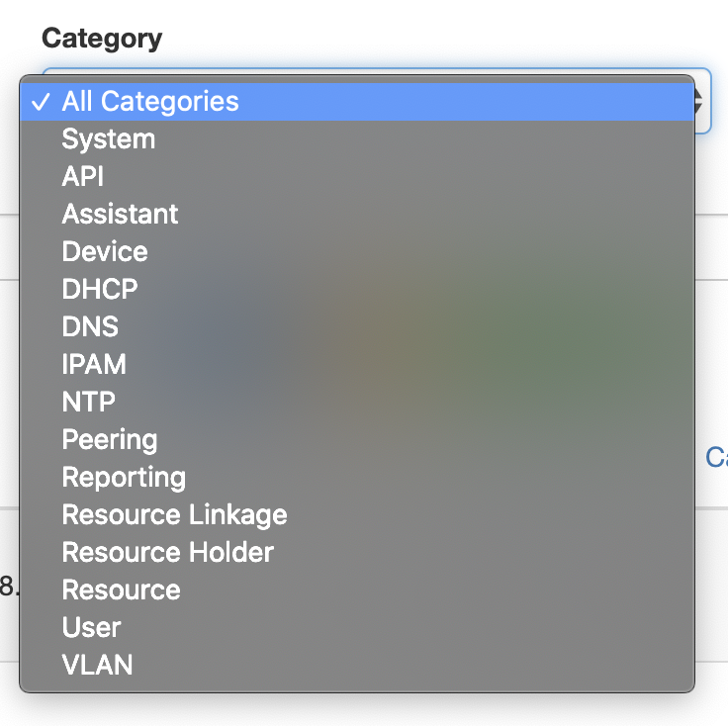Pick Assistant in the dropdown list
Screen dimensions: 728x726
point(121,214)
